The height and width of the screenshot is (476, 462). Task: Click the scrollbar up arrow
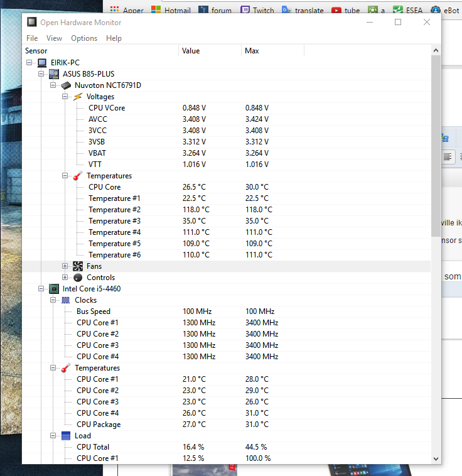(436, 50)
